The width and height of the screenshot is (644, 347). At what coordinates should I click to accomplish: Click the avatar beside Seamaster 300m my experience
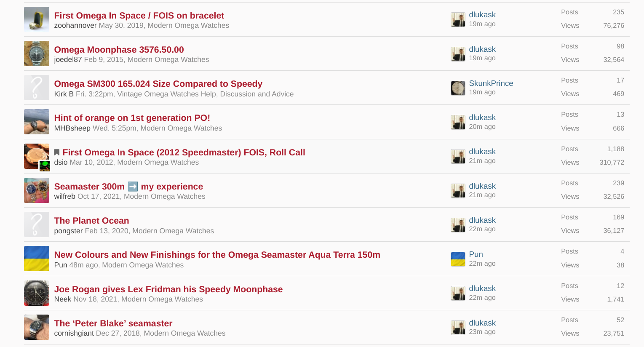(x=37, y=190)
